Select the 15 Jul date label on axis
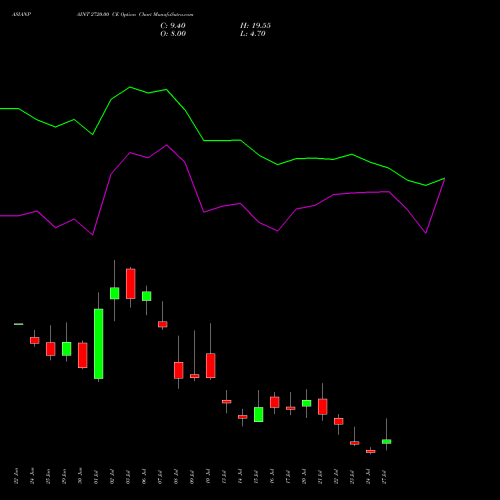This screenshot has width=500, height=500. pos(256,477)
